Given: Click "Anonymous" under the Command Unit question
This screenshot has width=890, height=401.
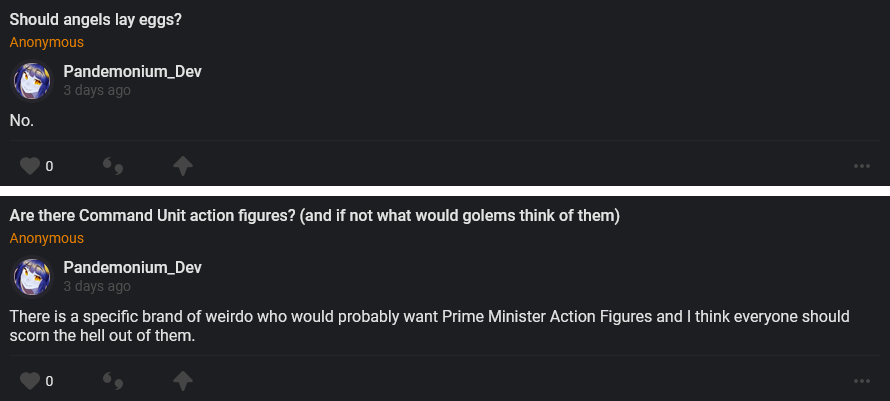Looking at the screenshot, I should (47, 239).
